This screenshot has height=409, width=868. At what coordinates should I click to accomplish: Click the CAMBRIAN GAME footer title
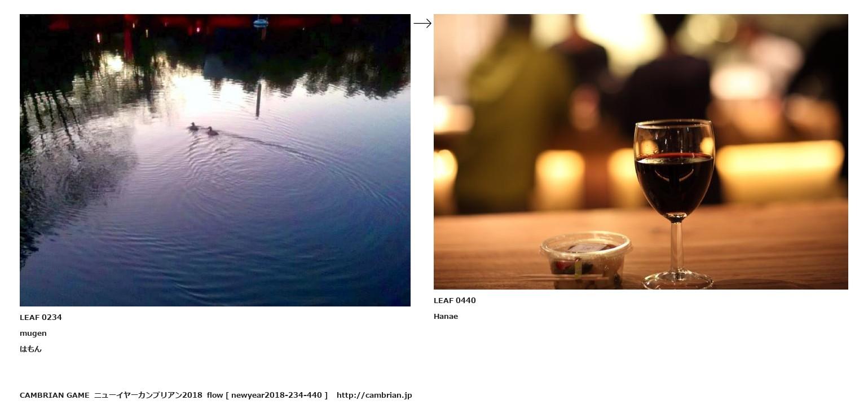(55, 395)
